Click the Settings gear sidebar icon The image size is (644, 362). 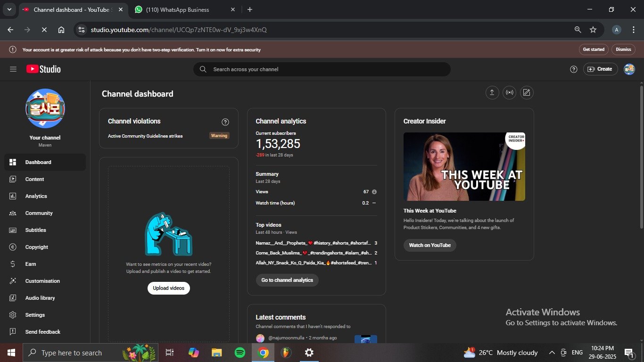coord(13,315)
